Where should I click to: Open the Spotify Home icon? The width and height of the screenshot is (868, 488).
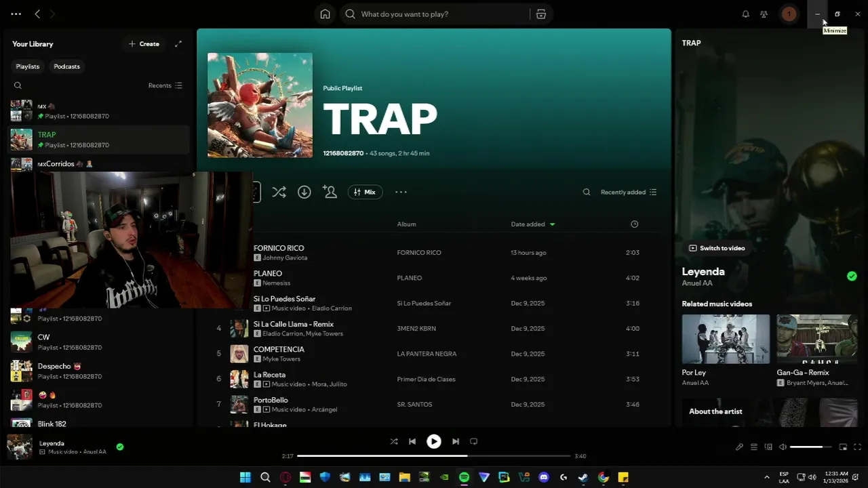pos(325,14)
